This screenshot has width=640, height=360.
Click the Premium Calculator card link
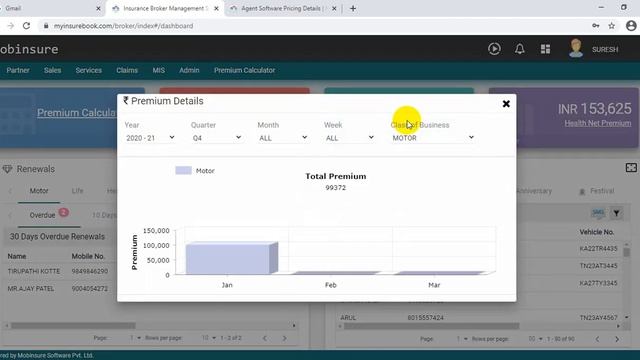77,113
